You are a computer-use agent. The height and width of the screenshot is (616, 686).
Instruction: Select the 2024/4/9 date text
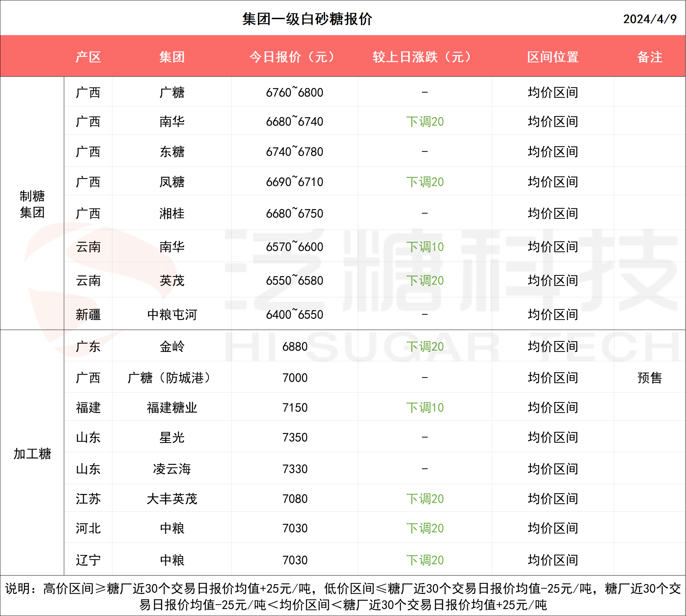[649, 19]
